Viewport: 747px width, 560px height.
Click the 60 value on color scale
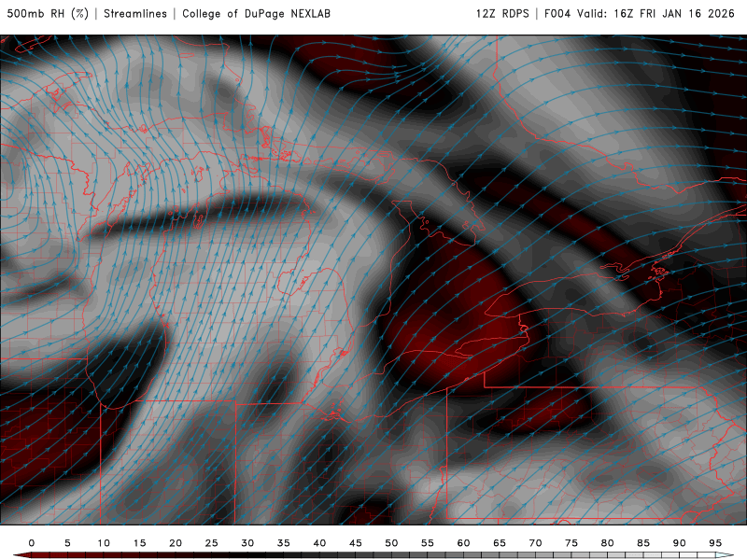tap(463, 543)
